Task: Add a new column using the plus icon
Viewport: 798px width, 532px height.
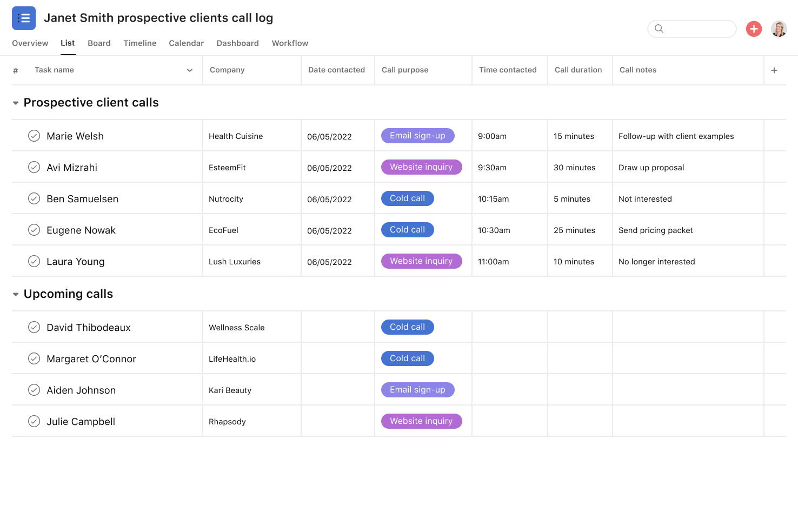Action: tap(774, 70)
